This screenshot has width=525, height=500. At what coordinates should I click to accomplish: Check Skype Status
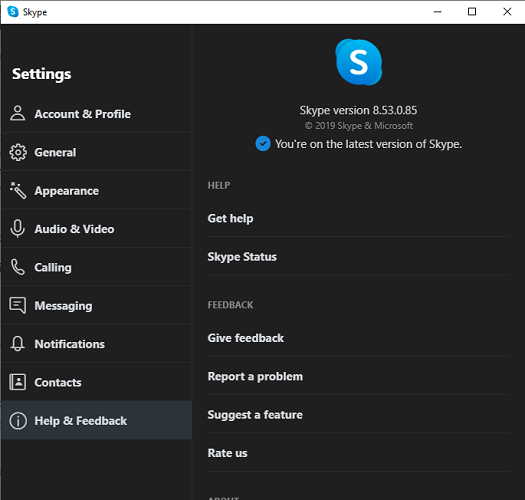pos(359,257)
